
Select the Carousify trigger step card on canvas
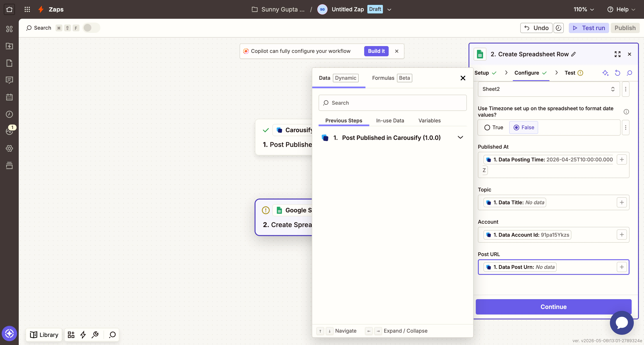283,137
